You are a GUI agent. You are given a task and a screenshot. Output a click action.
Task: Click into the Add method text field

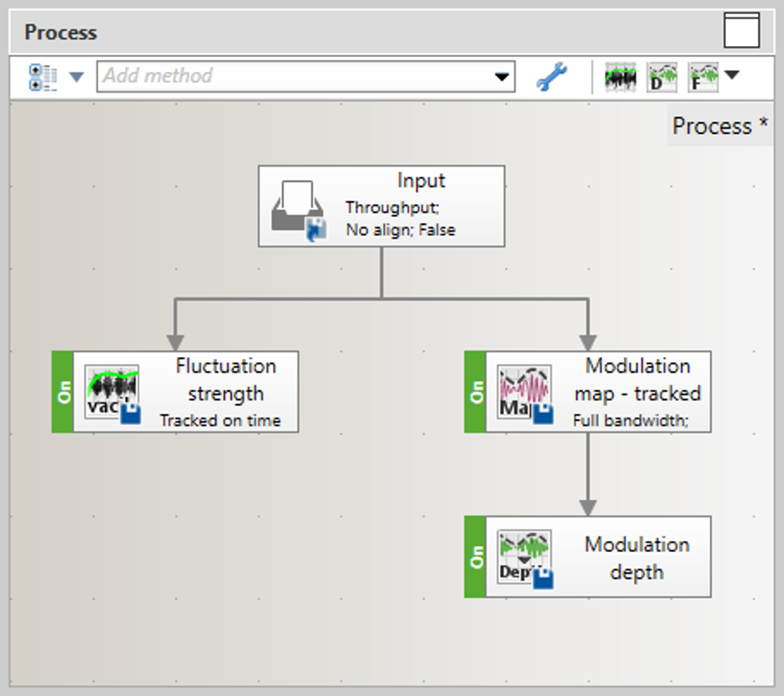click(x=295, y=77)
